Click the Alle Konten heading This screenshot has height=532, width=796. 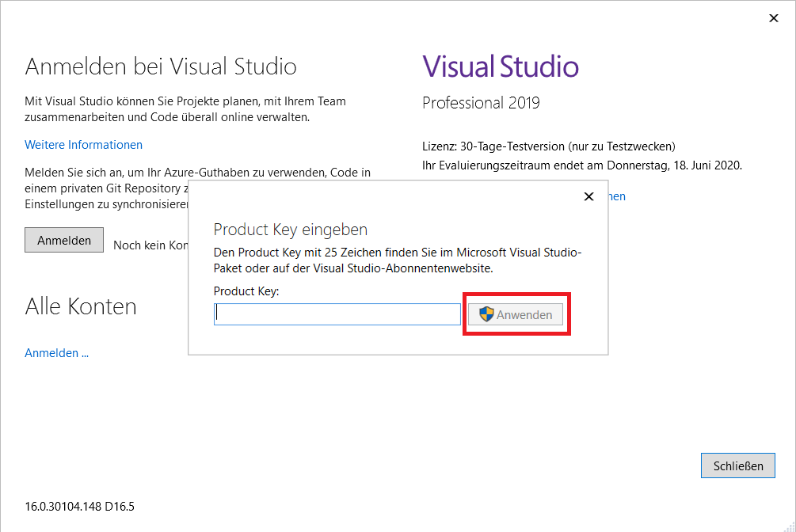click(81, 306)
